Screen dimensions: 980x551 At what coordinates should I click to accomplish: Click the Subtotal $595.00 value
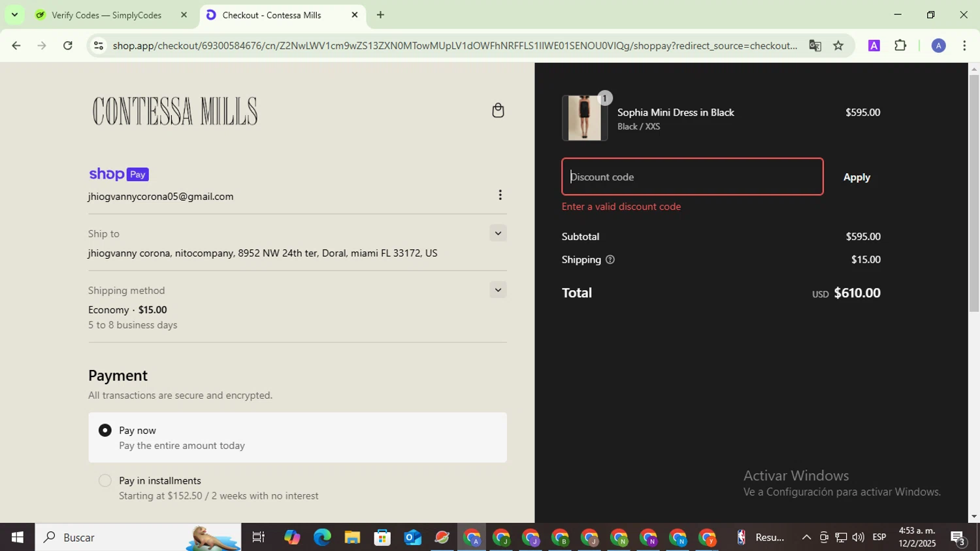pos(862,237)
